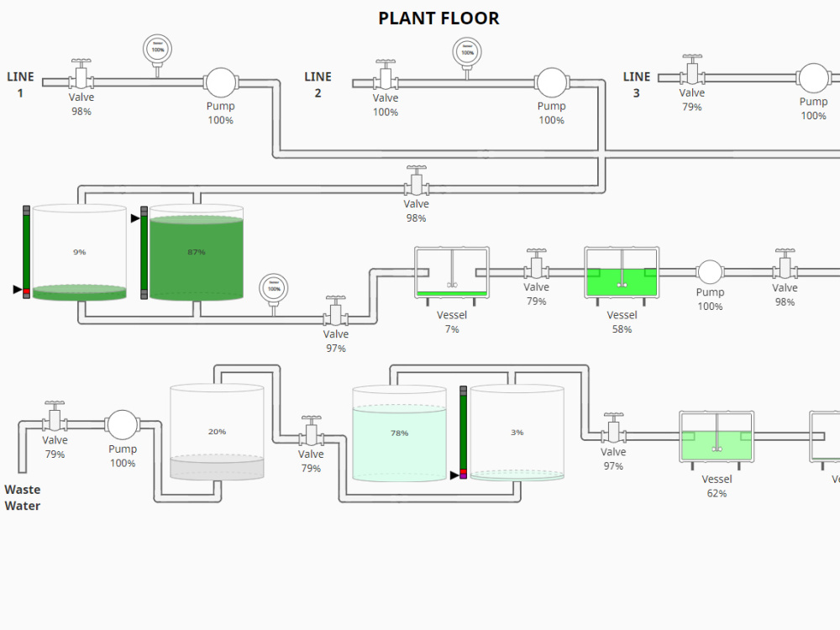Viewport: 840px width, 630px height.
Task: Select Valve 79% on Line 3
Action: pyautogui.click(x=691, y=76)
